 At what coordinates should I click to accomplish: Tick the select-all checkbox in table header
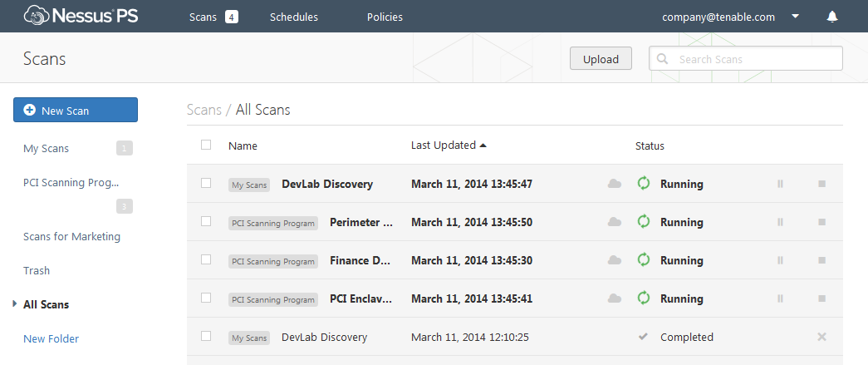[x=206, y=146]
